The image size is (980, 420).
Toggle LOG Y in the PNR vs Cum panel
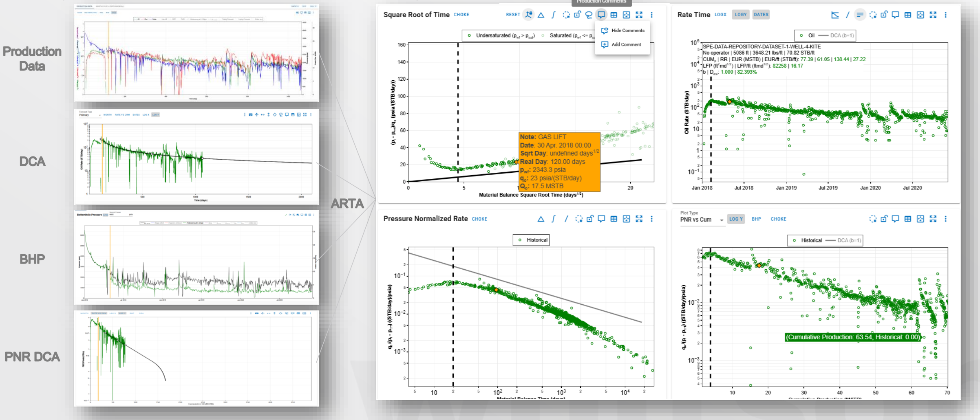(x=736, y=219)
